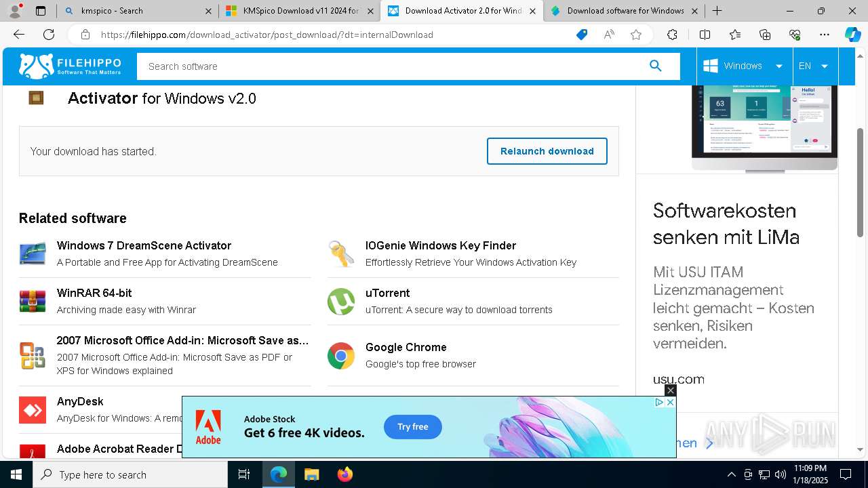This screenshot has height=488, width=868.
Task: Click the Edge profile avatar
Action: [15, 11]
